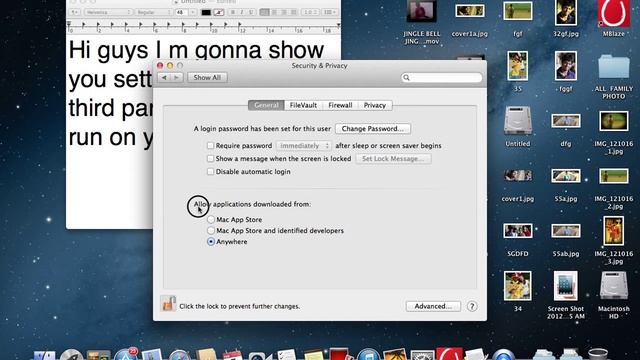The width and height of the screenshot is (640, 360).
Task: Click the TextEdit document text 'Hi guys'
Action: pos(108,50)
